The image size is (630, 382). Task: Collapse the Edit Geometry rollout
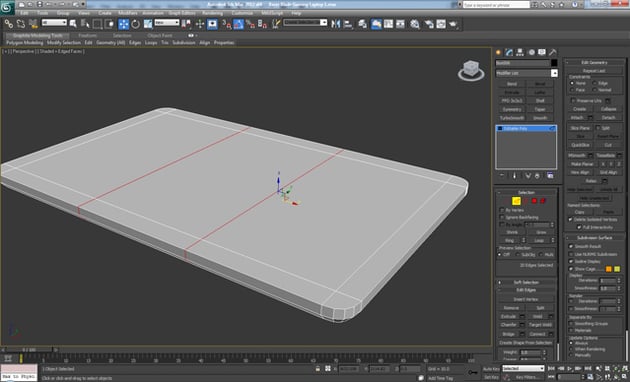point(595,63)
